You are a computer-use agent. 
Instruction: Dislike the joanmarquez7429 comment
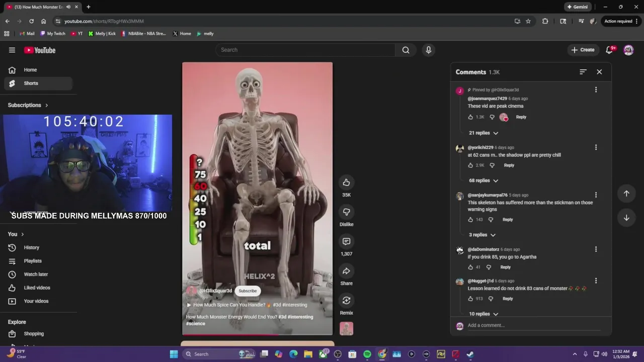coord(492,117)
